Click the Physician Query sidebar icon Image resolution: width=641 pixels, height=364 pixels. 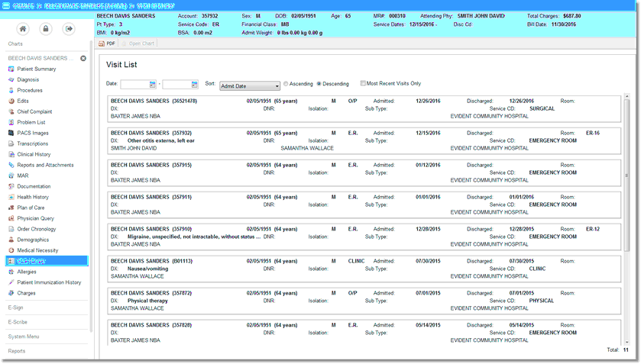11,218
